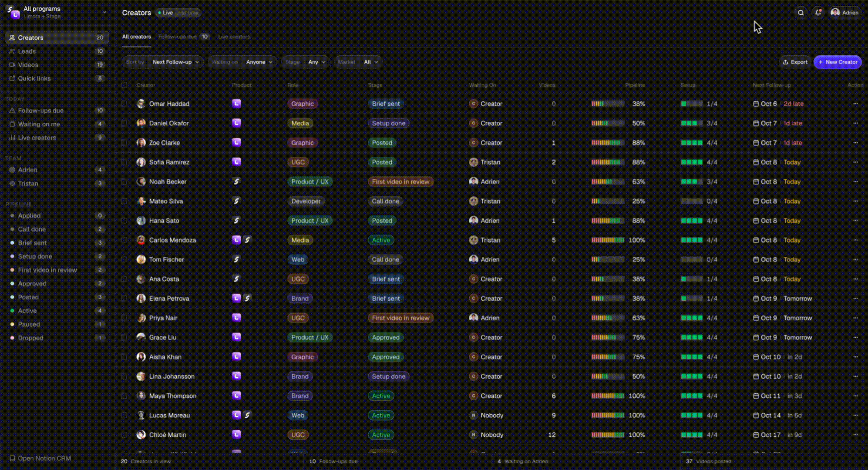Open row actions menu for Omar Haddad

click(855, 104)
